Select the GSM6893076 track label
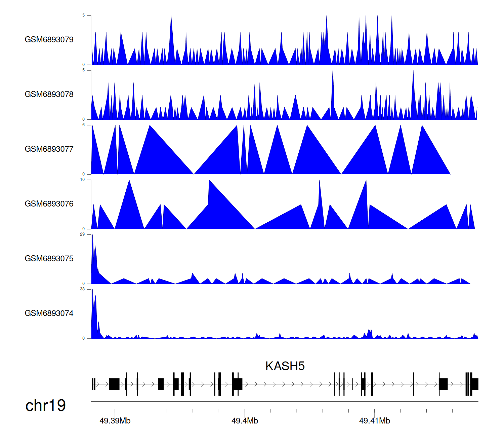The height and width of the screenshot is (444, 504). 49,204
